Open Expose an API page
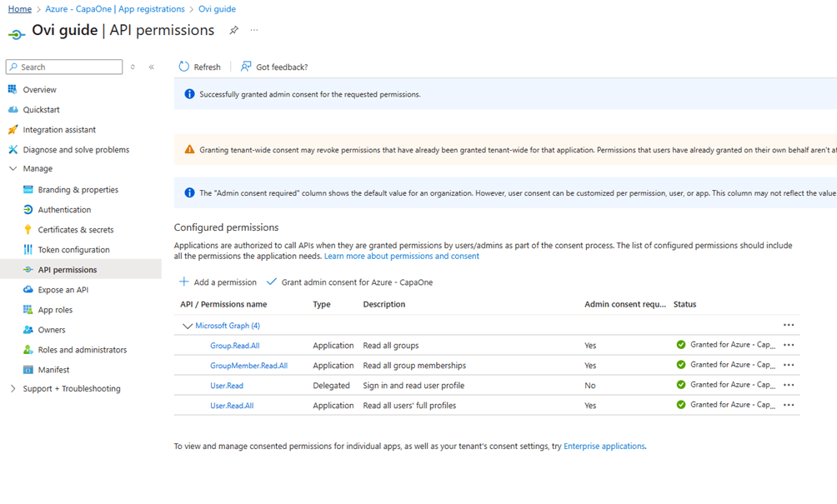837x504 pixels. (x=63, y=290)
